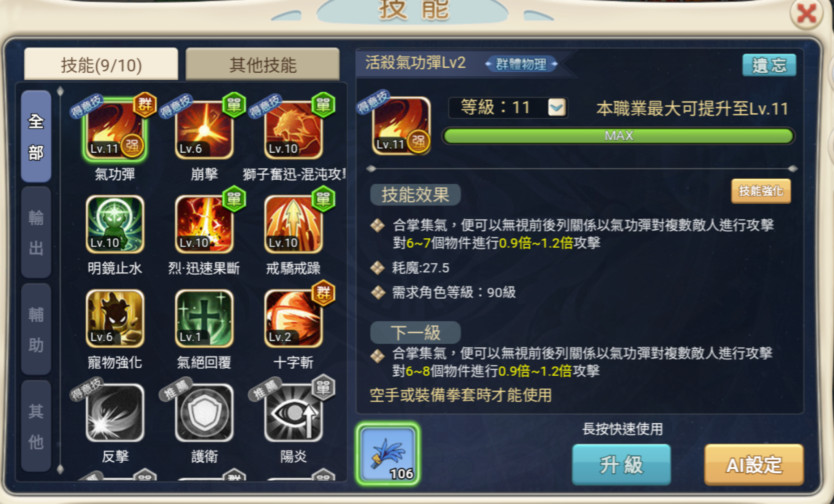Filter skills by 輔助 side tab
Image resolution: width=834 pixels, height=504 pixels.
click(36, 329)
